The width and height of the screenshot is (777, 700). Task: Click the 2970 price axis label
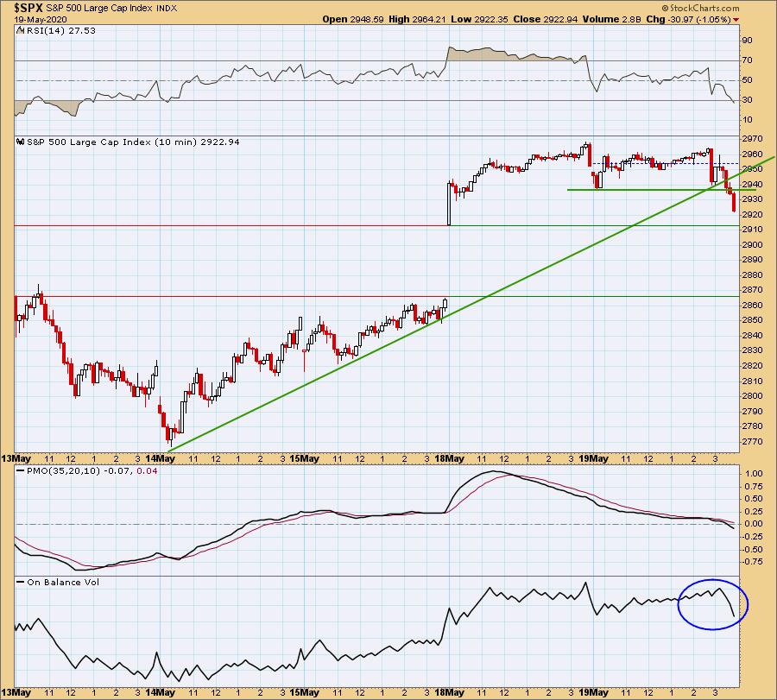point(752,139)
